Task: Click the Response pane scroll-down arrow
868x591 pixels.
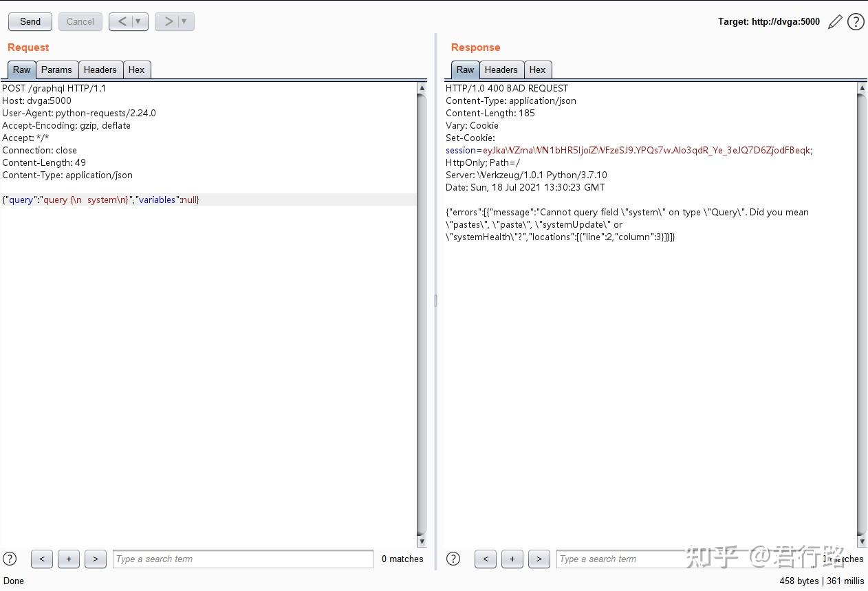Action: 862,541
